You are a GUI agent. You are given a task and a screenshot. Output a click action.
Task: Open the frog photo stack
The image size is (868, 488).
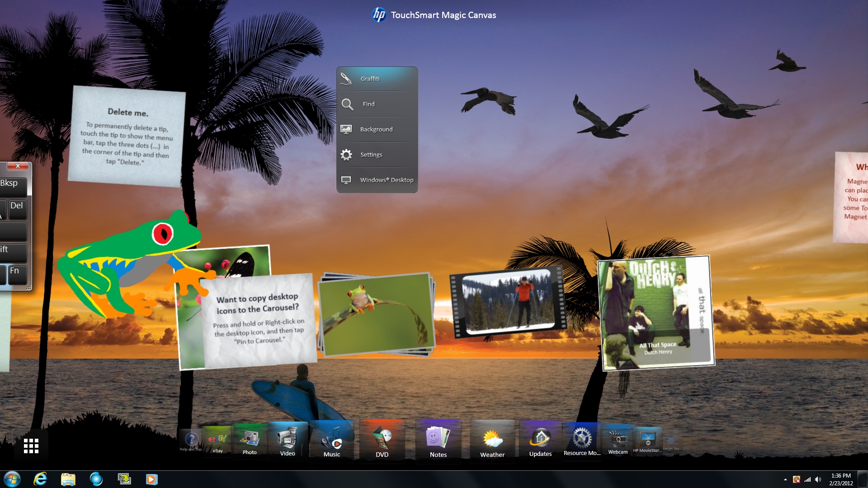(376, 314)
